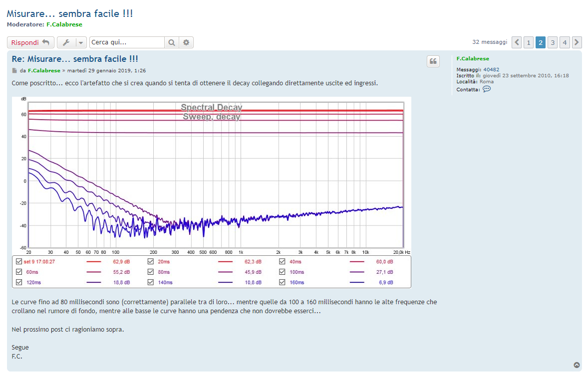This screenshot has width=588, height=373.
Task: Toggle the 100ms curve checkbox
Action: pos(282,272)
